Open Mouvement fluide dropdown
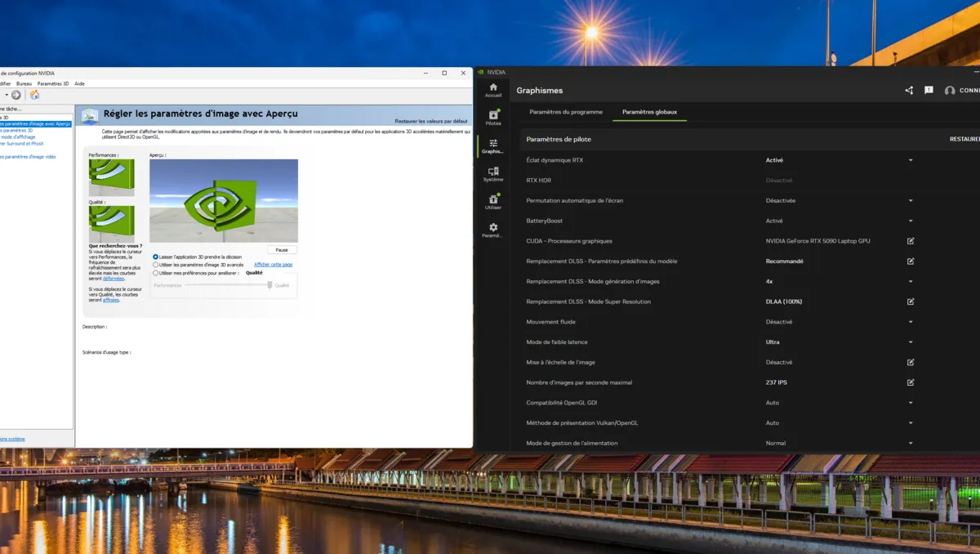The height and width of the screenshot is (554, 980). pos(911,322)
